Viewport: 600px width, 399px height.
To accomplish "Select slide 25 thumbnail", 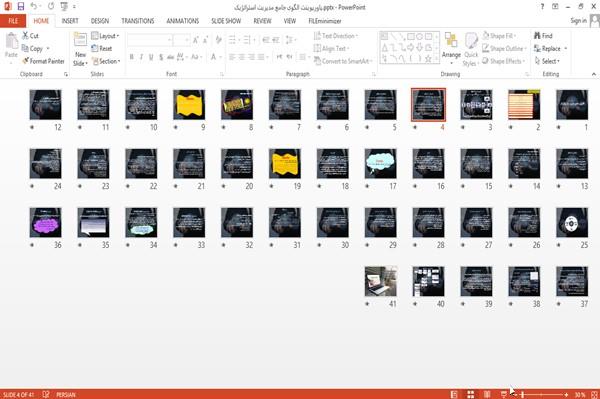I will pyautogui.click(x=572, y=223).
